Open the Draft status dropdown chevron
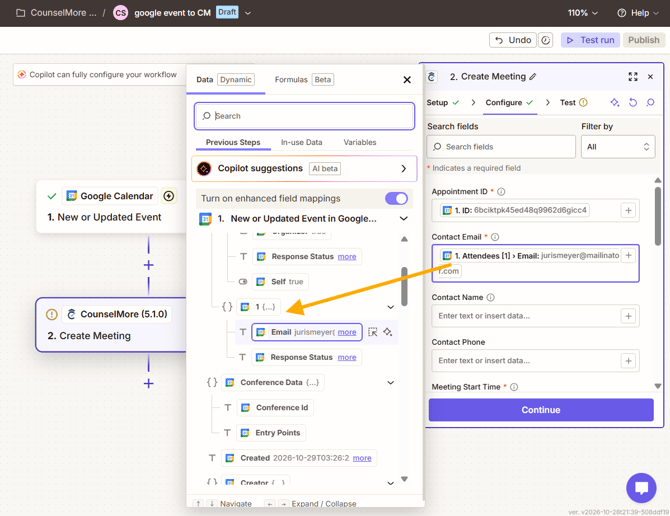The height and width of the screenshot is (516, 670). click(248, 13)
